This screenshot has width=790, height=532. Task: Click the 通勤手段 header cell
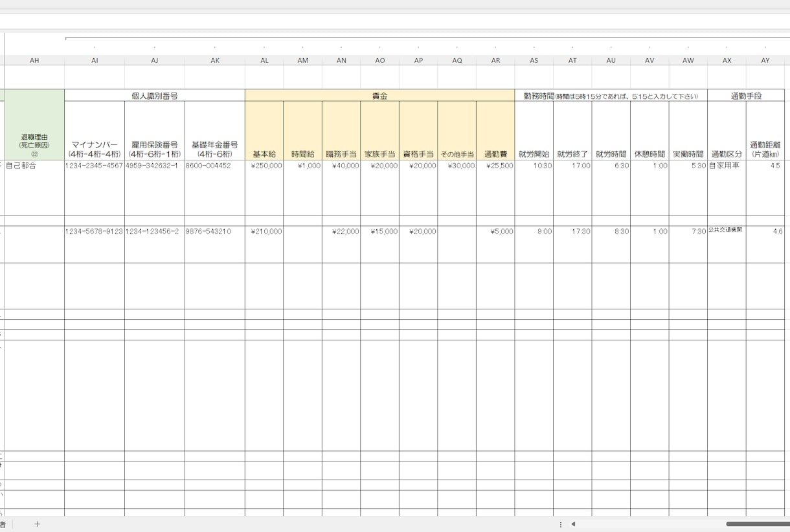(746, 95)
